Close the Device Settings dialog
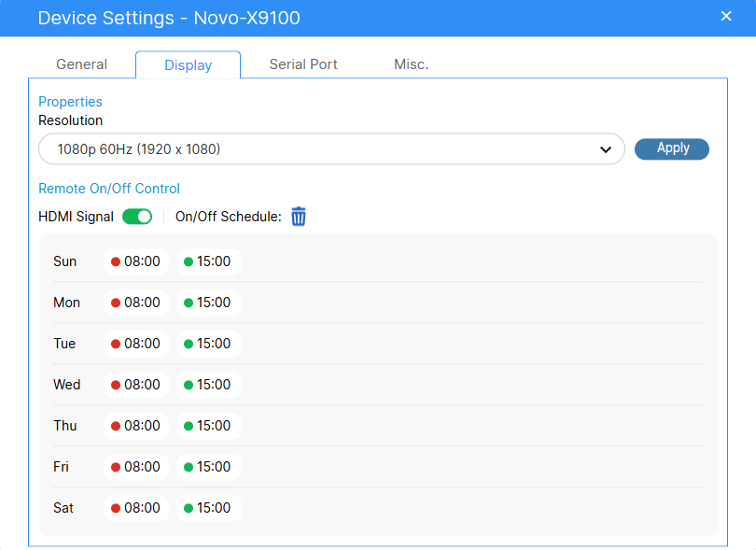 pos(726,16)
